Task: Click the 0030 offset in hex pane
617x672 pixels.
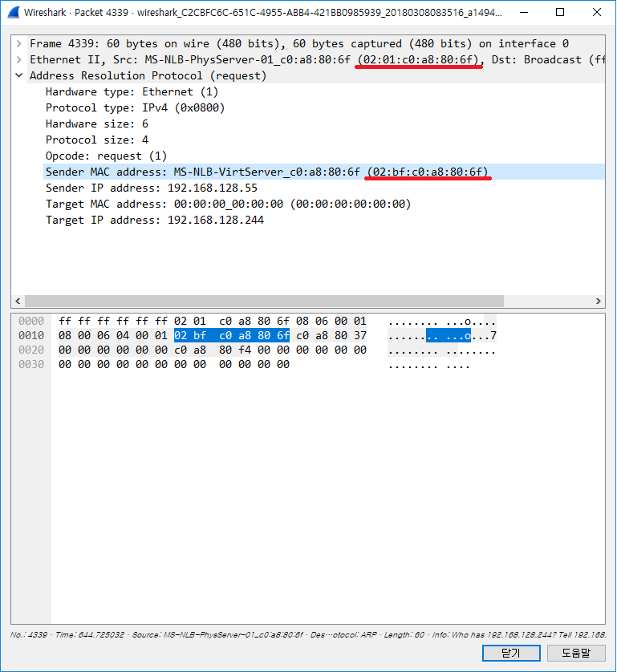Action: pos(31,364)
